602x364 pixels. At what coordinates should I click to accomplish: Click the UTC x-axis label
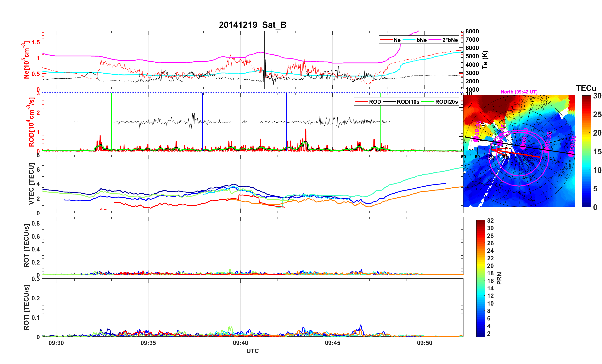(252, 351)
